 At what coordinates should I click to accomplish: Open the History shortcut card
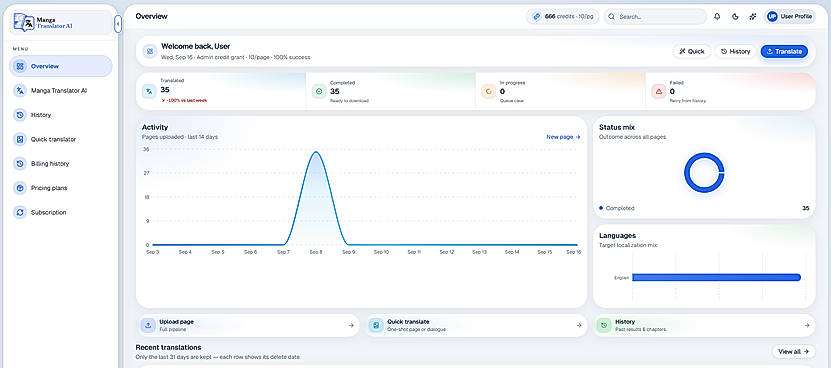click(x=704, y=326)
